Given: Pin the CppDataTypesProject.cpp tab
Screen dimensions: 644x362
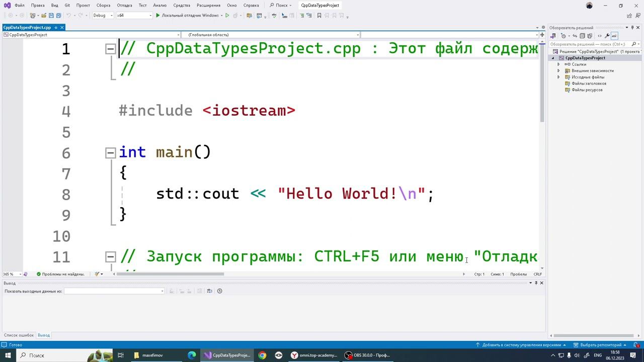Looking at the screenshot, I should pyautogui.click(x=56, y=28).
